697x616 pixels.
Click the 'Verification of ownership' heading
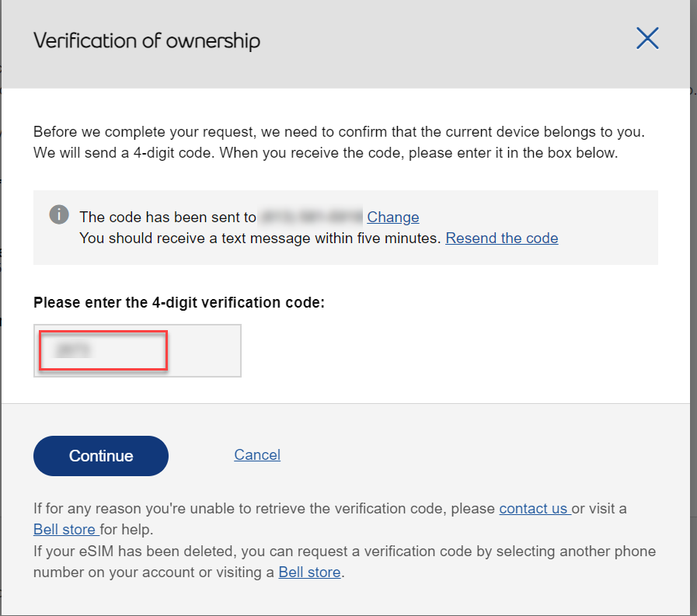(147, 41)
